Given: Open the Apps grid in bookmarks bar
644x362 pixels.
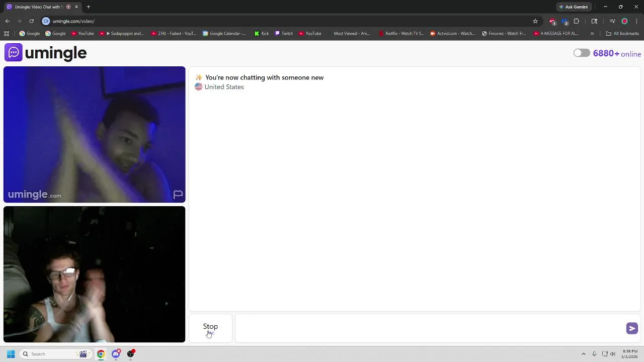Looking at the screenshot, I should coord(7,34).
